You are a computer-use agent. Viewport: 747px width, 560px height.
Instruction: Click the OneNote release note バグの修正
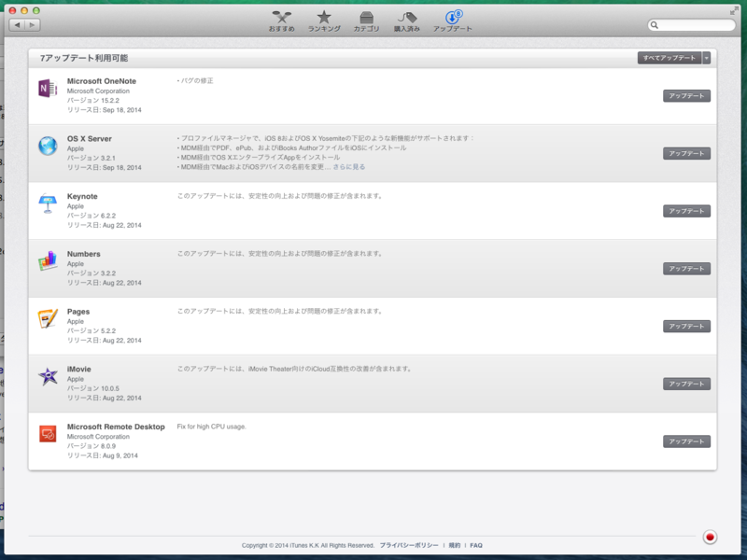tap(195, 80)
